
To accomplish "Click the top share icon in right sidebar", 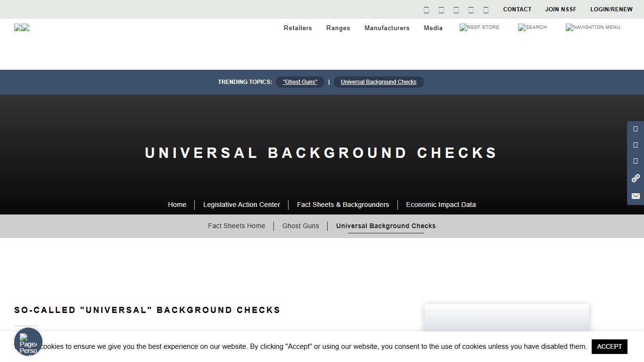I will click(x=635, y=129).
